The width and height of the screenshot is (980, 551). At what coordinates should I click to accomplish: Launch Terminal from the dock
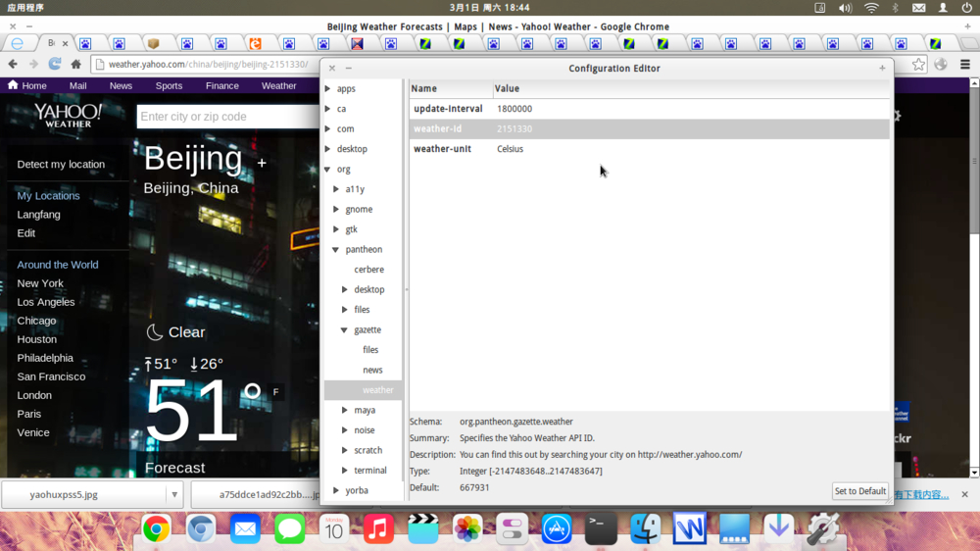tap(601, 529)
